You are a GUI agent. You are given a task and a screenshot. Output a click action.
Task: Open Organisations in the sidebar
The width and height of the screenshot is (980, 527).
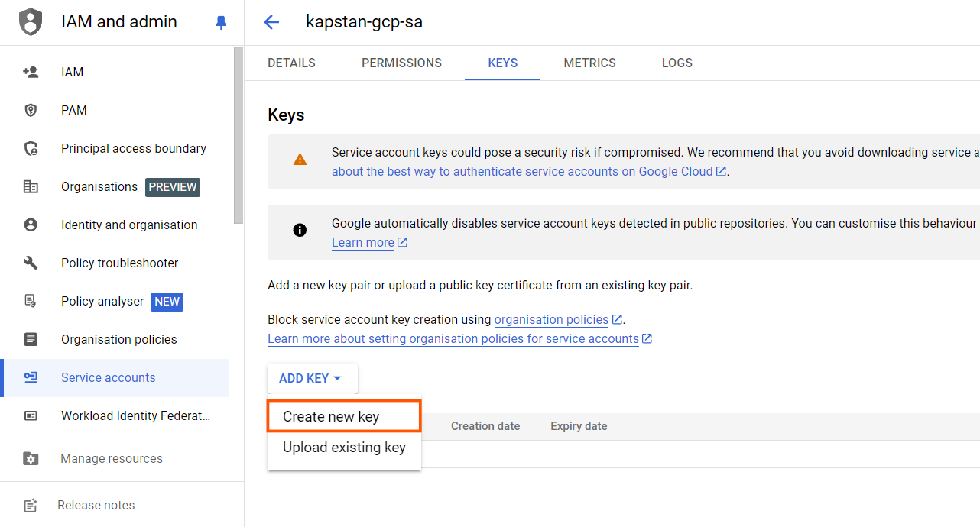115,186
